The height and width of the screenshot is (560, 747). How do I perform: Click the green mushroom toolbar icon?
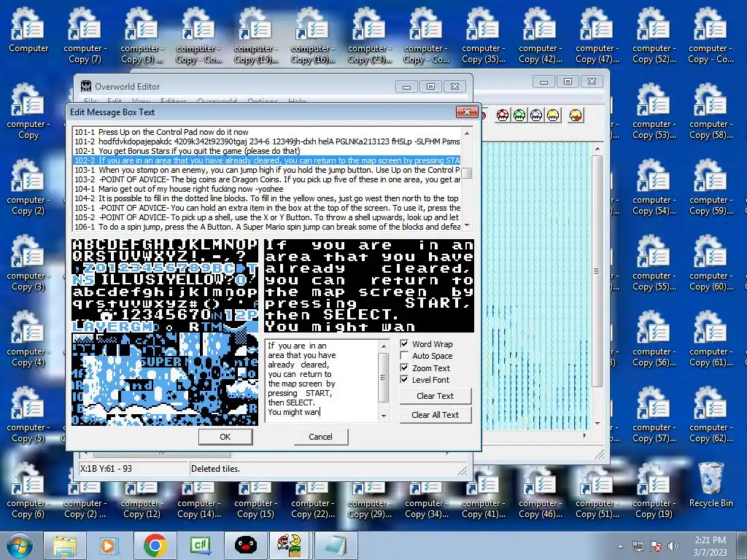click(519, 115)
